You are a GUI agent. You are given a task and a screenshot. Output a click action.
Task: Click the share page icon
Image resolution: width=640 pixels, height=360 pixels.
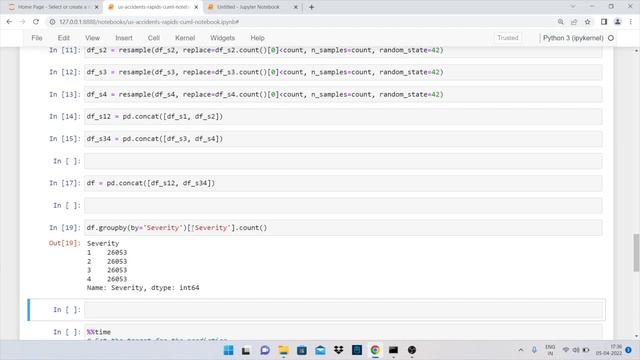click(x=574, y=22)
